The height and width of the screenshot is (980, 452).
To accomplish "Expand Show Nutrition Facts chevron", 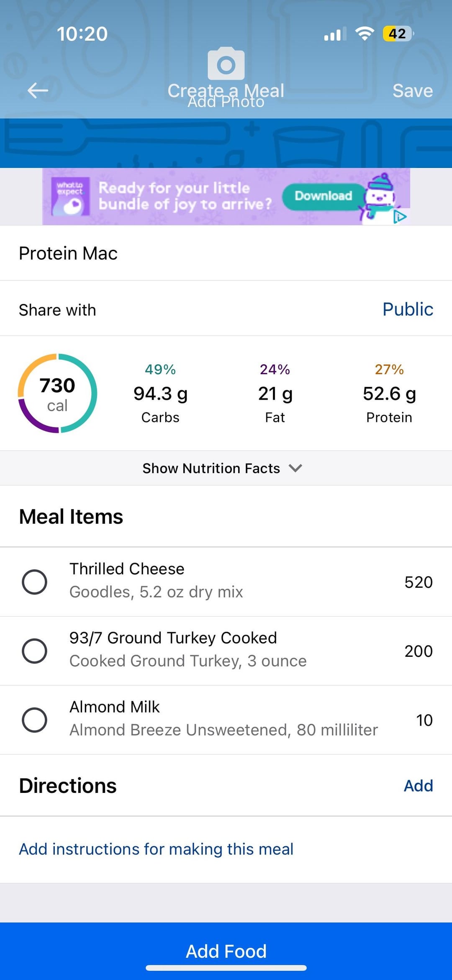I will coord(295,468).
